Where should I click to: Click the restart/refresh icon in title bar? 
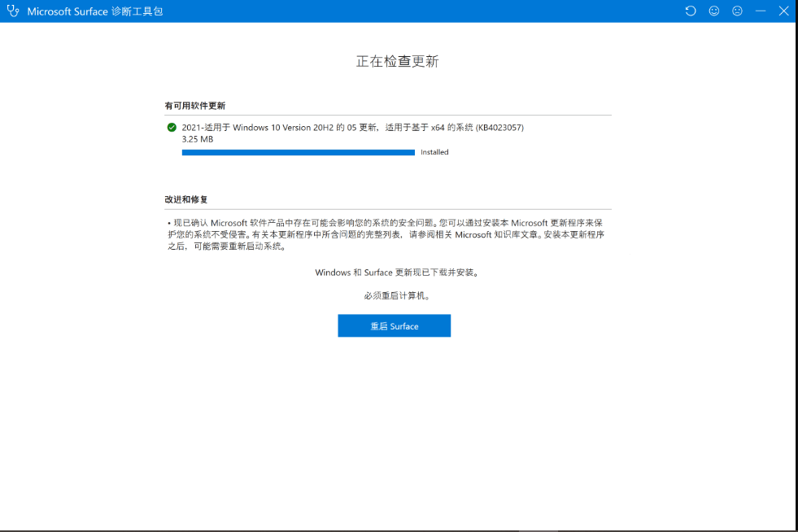click(690, 11)
